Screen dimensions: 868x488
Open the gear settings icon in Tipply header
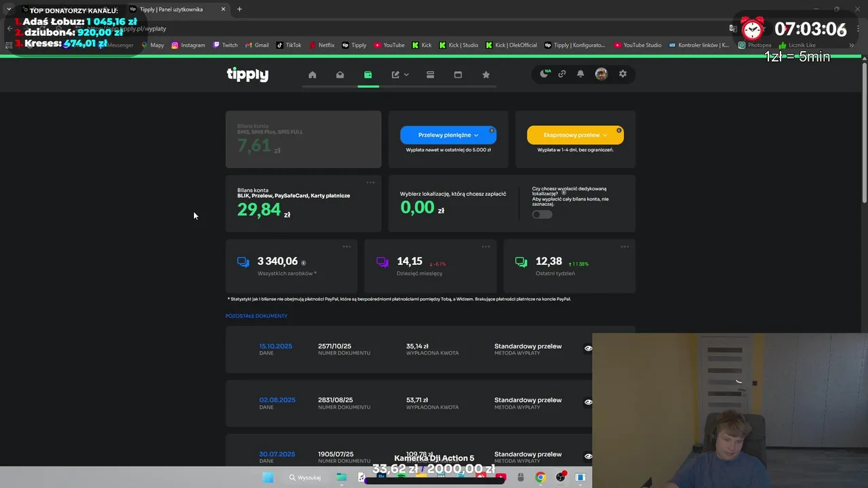click(x=623, y=74)
